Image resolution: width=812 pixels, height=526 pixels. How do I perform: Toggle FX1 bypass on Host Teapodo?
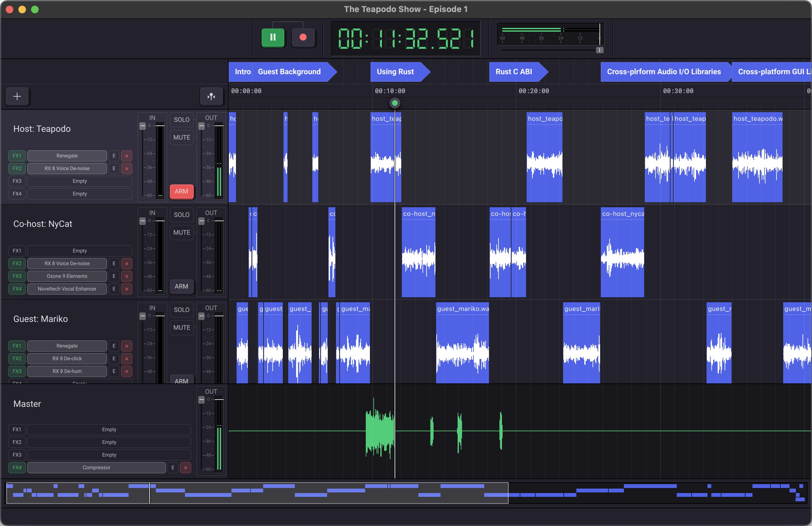coord(17,156)
